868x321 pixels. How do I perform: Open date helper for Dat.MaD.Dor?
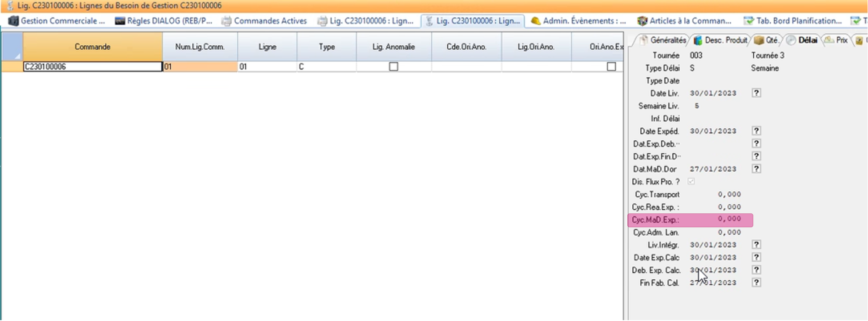point(756,169)
